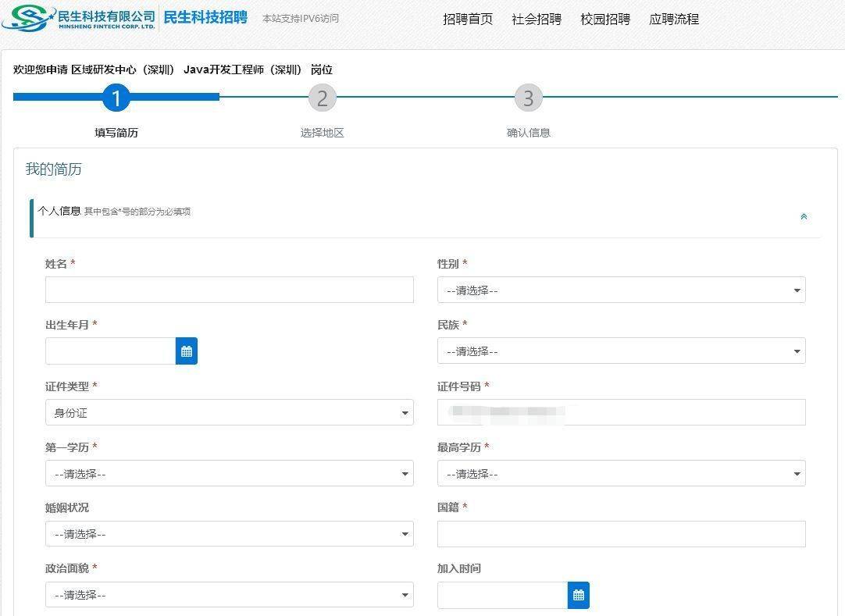Collapse the personal information section
The width and height of the screenshot is (845, 616).
click(x=804, y=217)
